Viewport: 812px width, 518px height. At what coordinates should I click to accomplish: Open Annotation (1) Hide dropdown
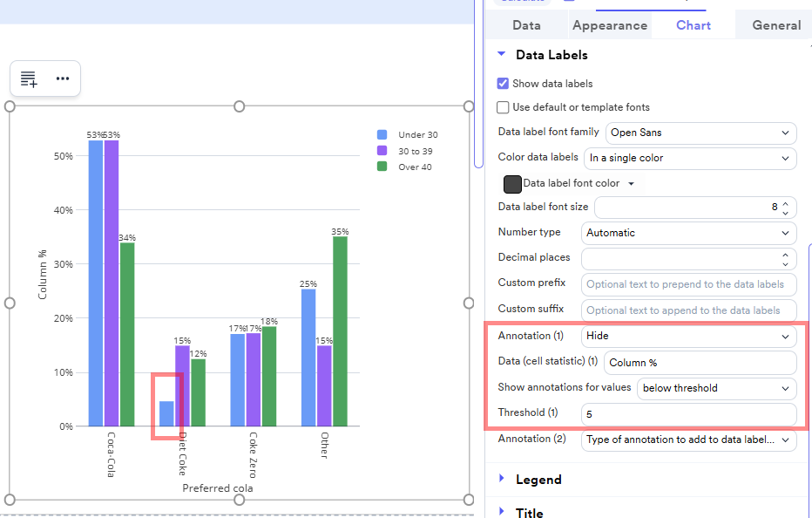(x=688, y=336)
